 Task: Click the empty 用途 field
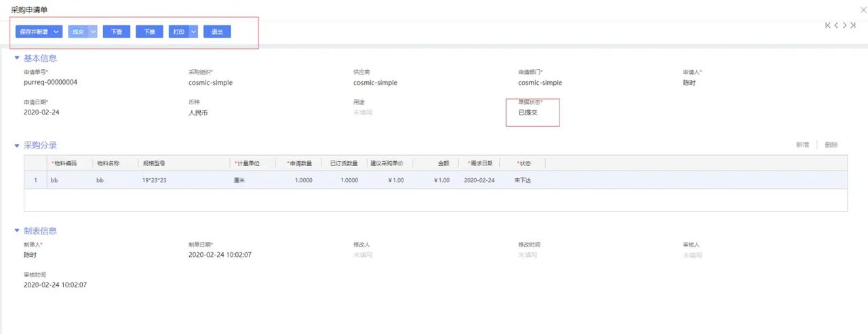(x=363, y=112)
